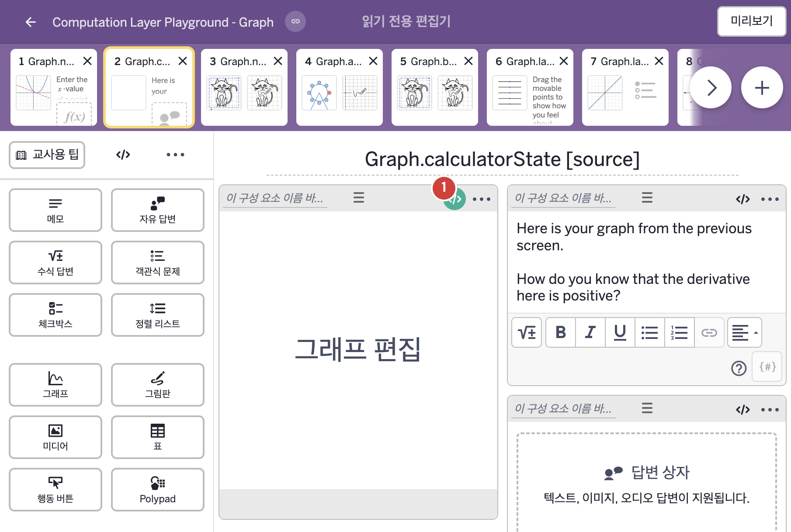Add a 객관식 문제 multiple choice component
The width and height of the screenshot is (791, 532).
point(158,263)
